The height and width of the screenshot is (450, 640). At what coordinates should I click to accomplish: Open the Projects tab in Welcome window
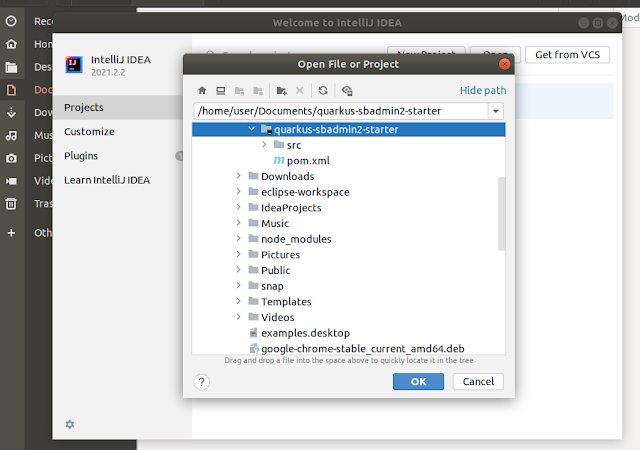(118, 107)
